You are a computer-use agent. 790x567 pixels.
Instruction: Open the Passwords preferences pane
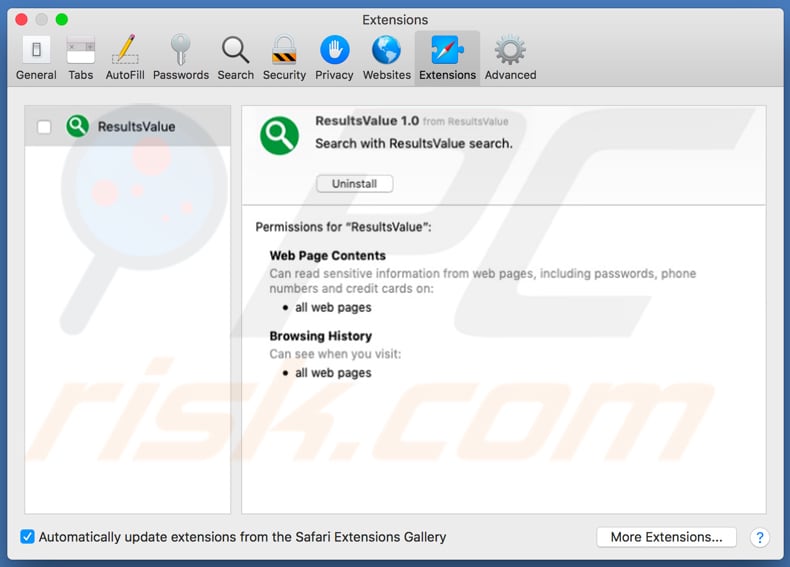[x=181, y=58]
